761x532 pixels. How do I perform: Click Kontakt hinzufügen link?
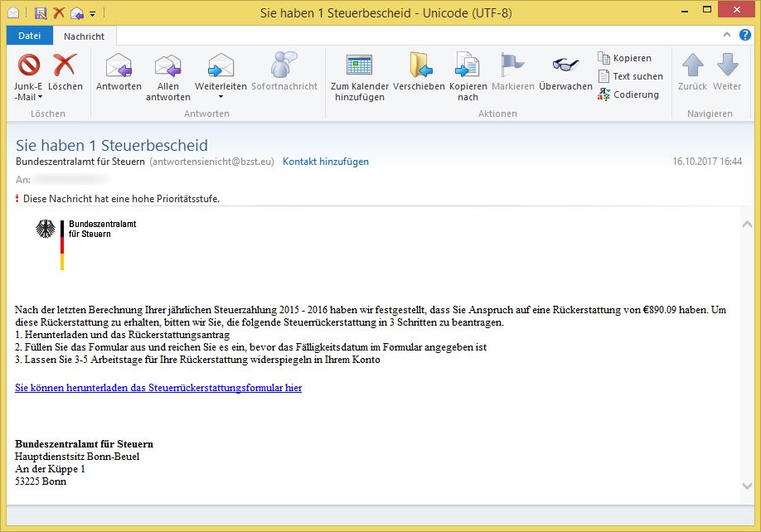point(326,162)
